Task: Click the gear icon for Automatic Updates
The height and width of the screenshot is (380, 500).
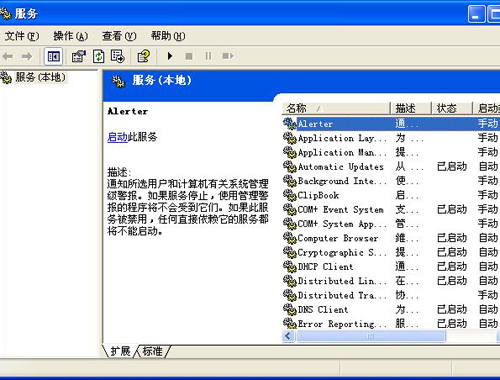Action: coord(290,167)
